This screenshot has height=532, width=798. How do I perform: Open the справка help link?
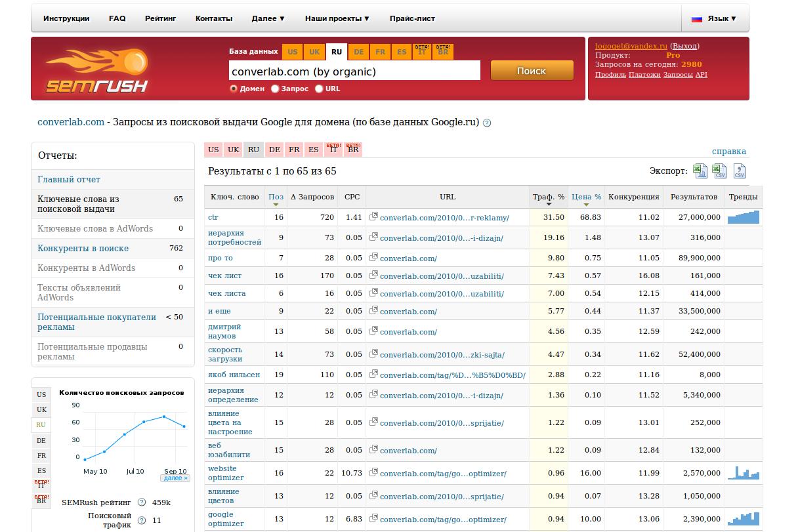coord(728,151)
